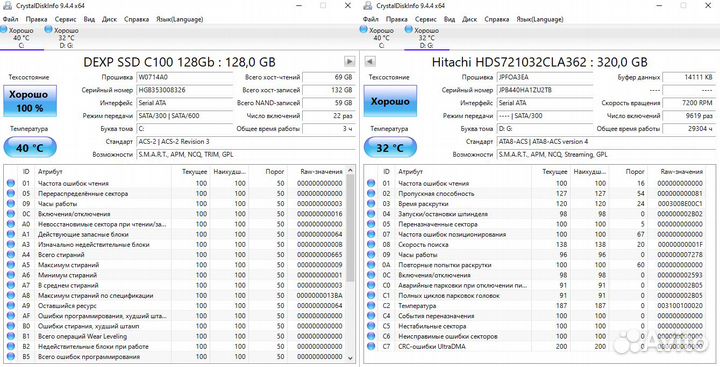The height and width of the screenshot is (367, 720).
Task: Click the 32 °C temperature indicator
Action: (390, 147)
